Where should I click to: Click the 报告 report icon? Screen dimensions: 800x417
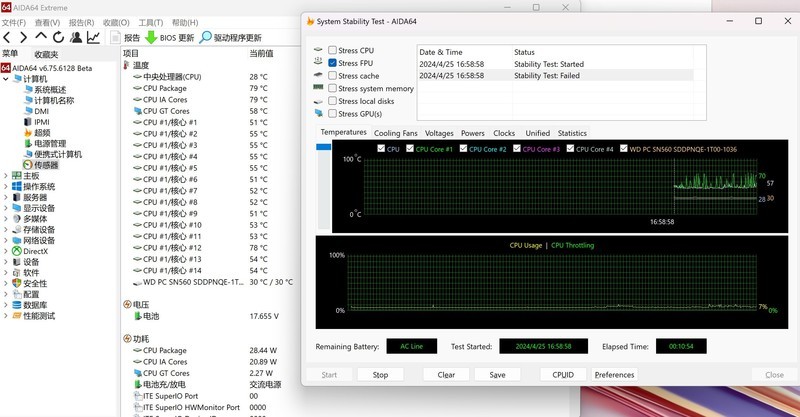tap(115, 37)
